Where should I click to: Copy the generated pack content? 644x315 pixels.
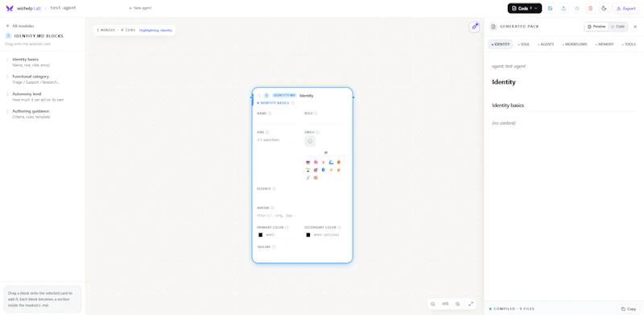click(629, 309)
